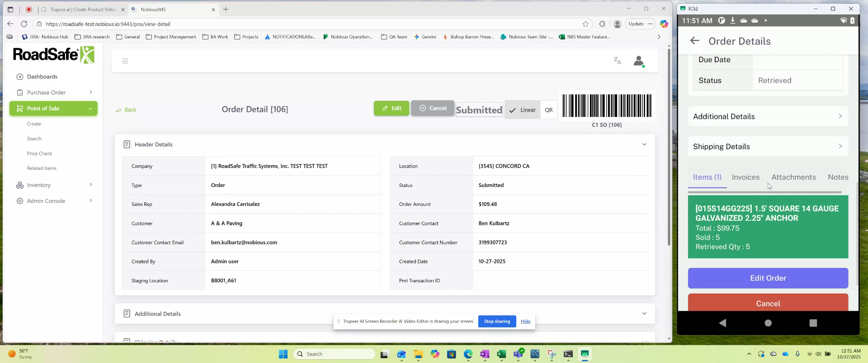Close the NobiousIMS browser tab
The image size is (868, 363).
pos(213,9)
